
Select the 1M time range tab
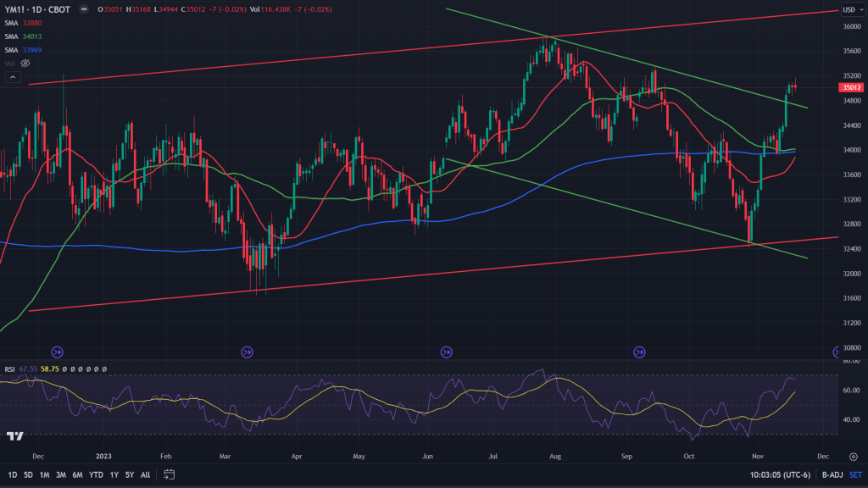[x=44, y=474]
